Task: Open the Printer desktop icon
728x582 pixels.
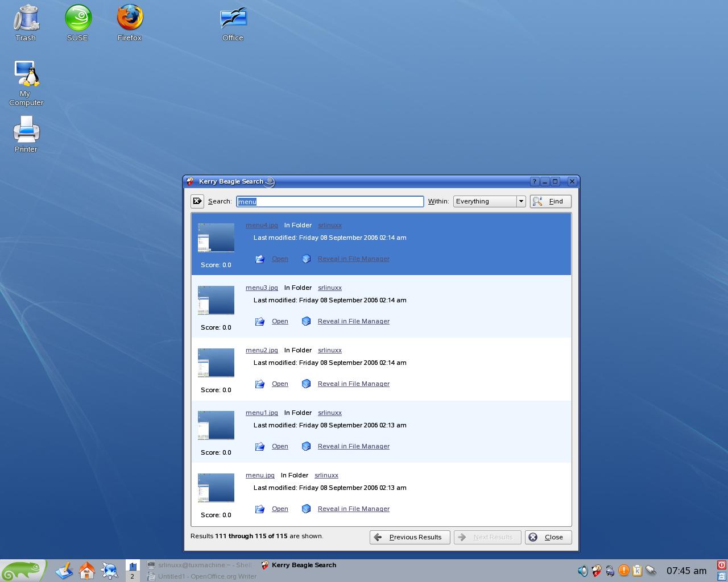Action: point(26,134)
